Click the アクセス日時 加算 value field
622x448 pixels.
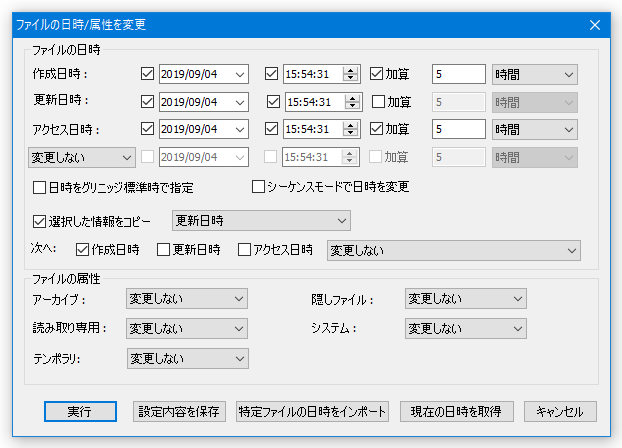click(x=459, y=129)
